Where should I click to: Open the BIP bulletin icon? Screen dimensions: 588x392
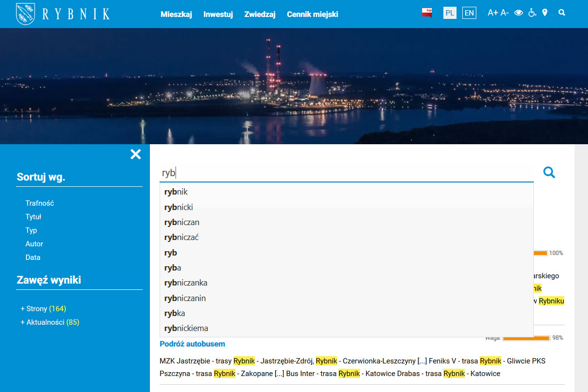point(426,13)
